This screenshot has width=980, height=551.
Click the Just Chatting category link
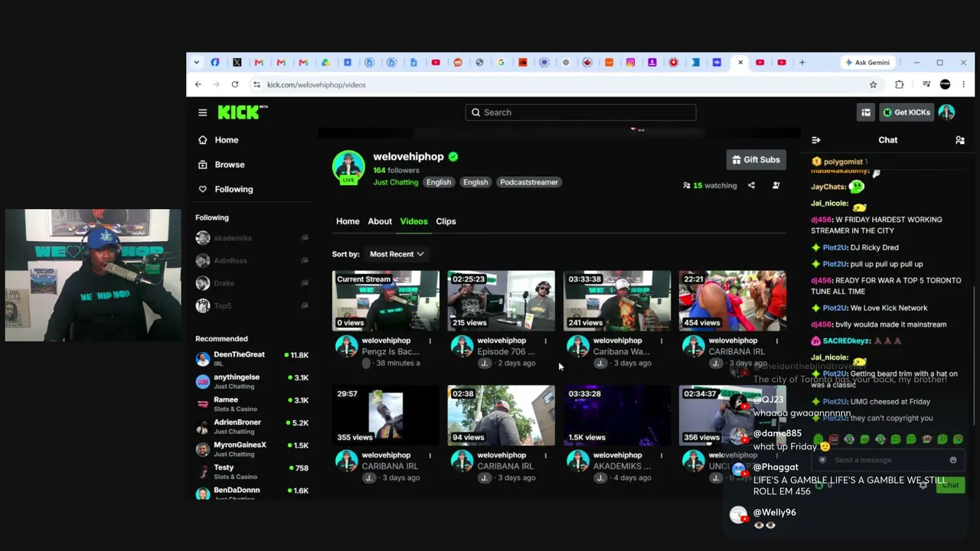396,182
